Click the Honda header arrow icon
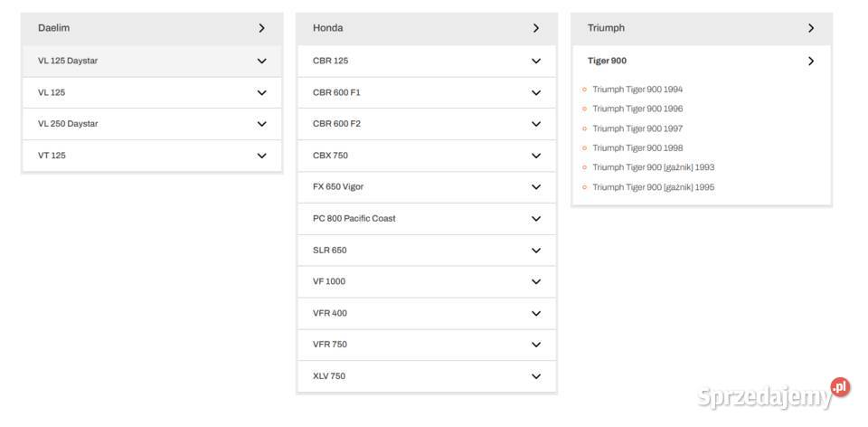The image size is (868, 427). pyautogui.click(x=536, y=28)
